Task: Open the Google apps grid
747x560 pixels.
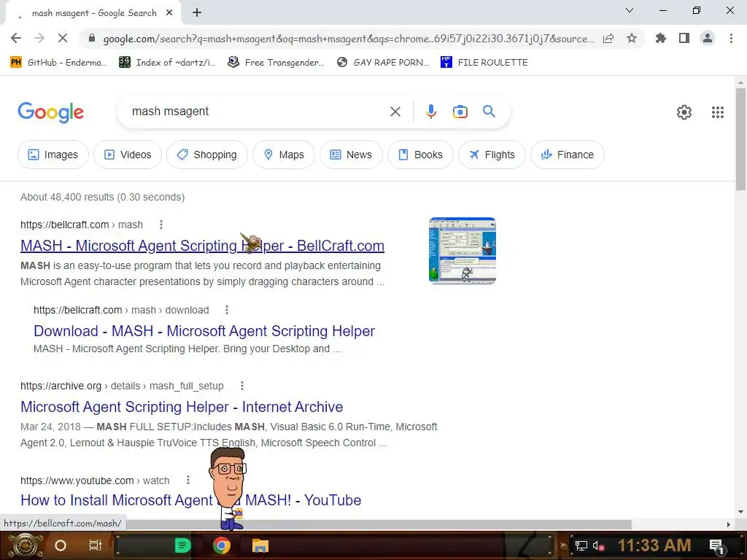Action: (x=718, y=112)
